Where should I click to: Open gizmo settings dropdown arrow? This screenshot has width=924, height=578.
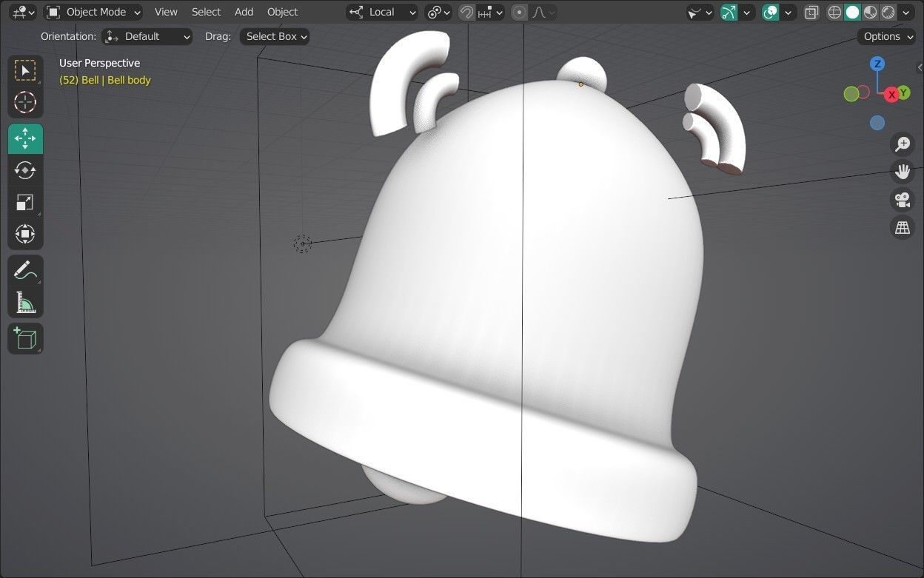[x=747, y=12]
